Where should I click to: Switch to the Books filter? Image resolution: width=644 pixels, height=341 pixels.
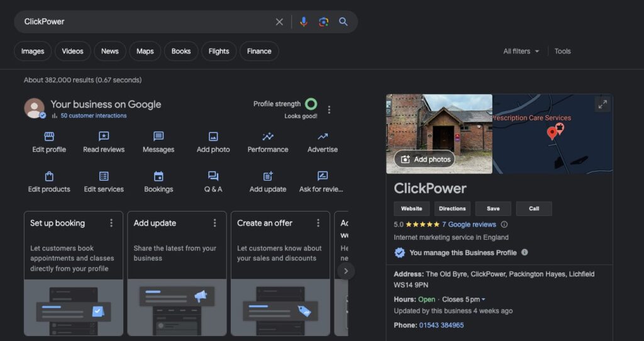pos(181,51)
